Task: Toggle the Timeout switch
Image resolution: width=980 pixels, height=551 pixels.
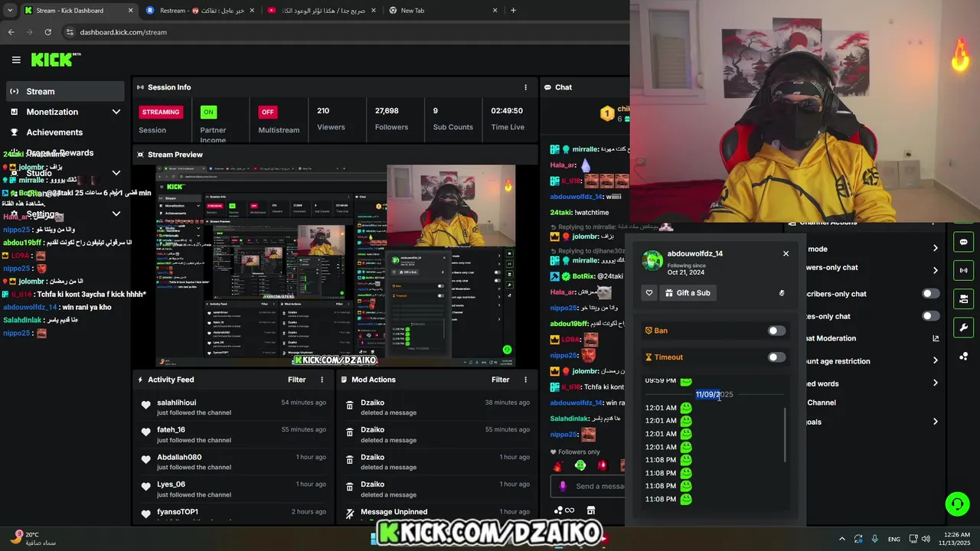Action: 776,357
